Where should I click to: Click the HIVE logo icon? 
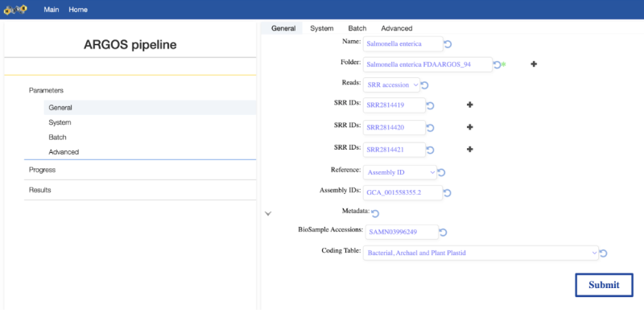tap(15, 9)
